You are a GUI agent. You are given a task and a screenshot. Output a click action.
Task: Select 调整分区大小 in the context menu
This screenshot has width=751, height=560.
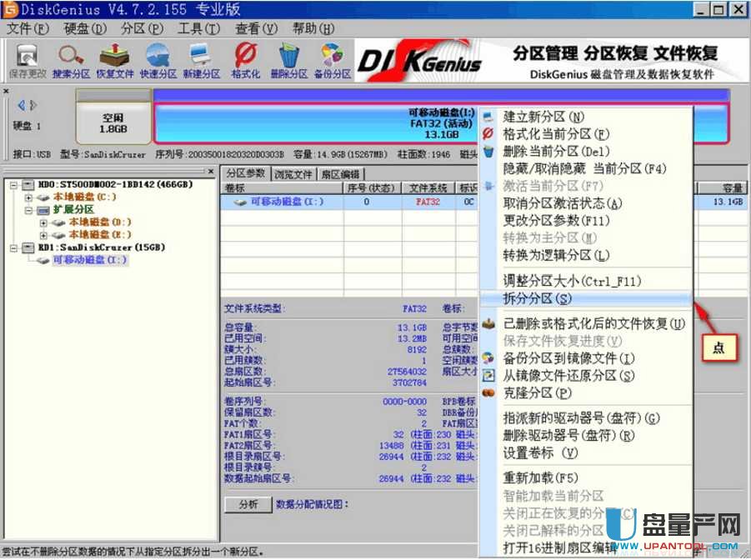572,281
